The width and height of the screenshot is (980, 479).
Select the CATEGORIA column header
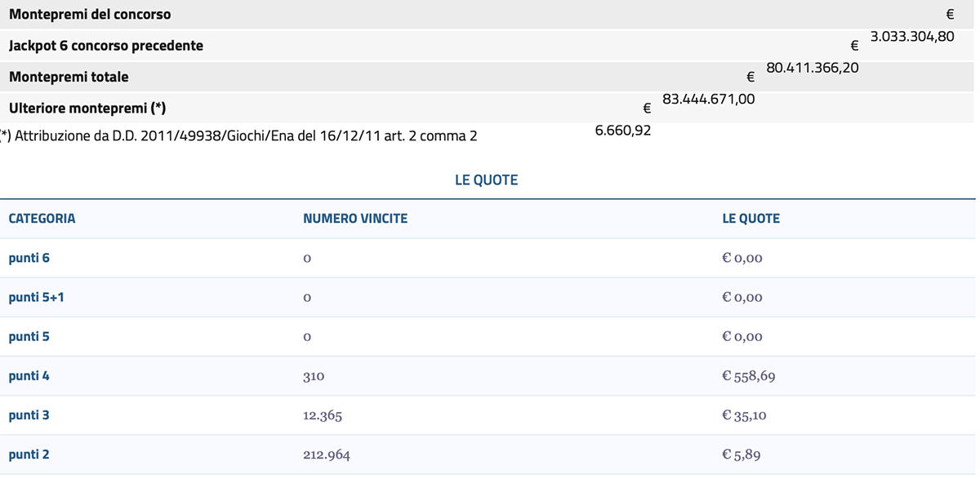(42, 219)
